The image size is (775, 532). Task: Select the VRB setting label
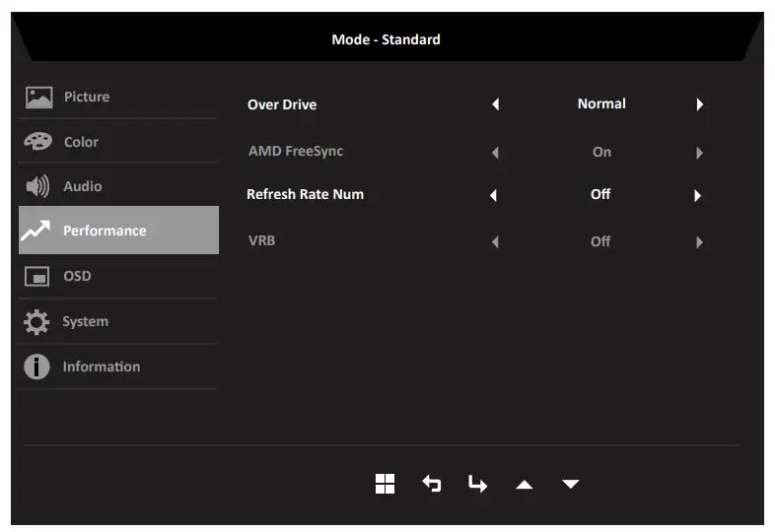[x=261, y=240]
